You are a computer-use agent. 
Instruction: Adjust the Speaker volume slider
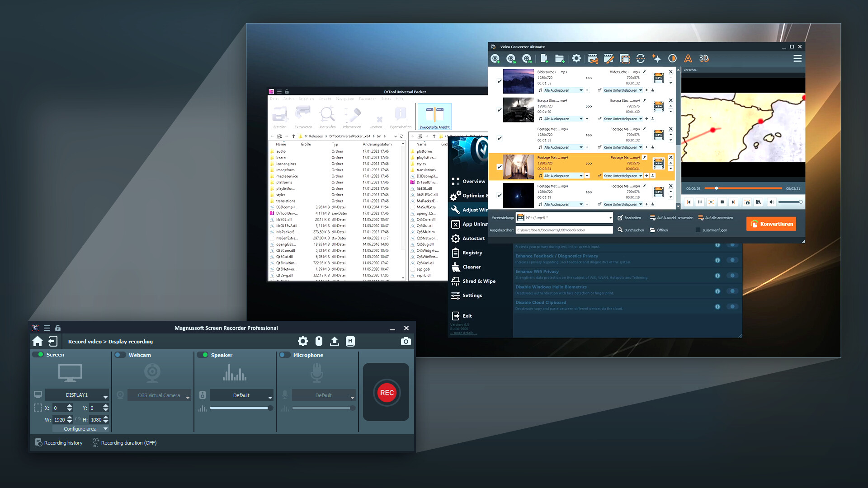click(241, 408)
